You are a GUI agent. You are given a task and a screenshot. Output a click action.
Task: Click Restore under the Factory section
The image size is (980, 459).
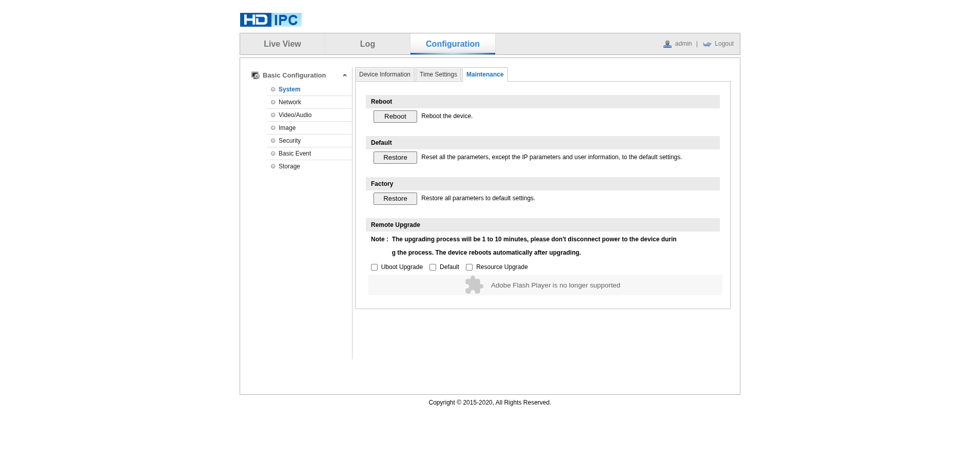[x=395, y=199]
